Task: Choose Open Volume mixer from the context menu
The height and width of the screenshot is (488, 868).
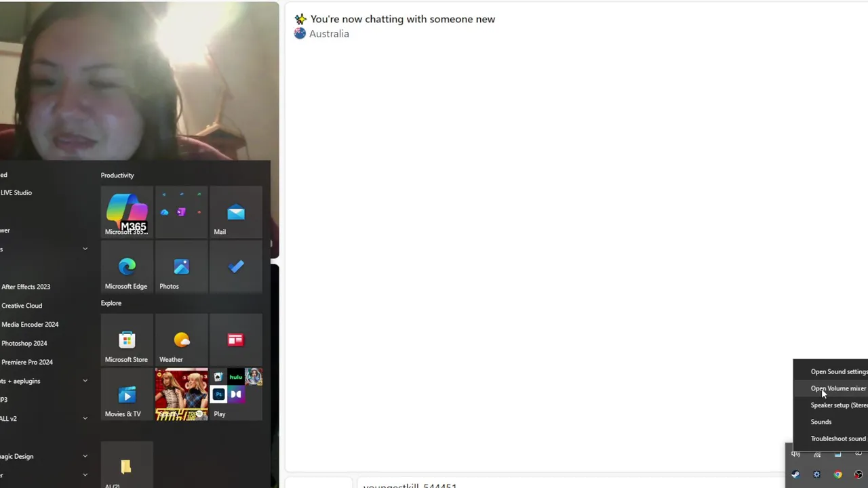Action: (831, 388)
